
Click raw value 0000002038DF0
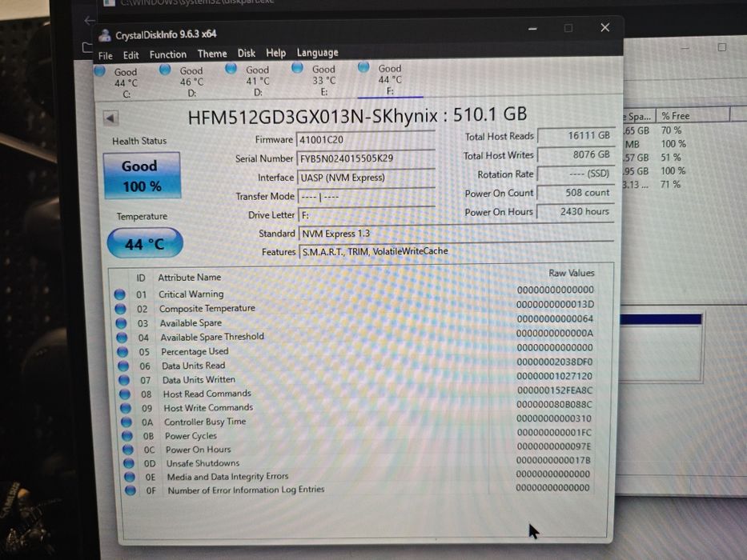pos(555,362)
